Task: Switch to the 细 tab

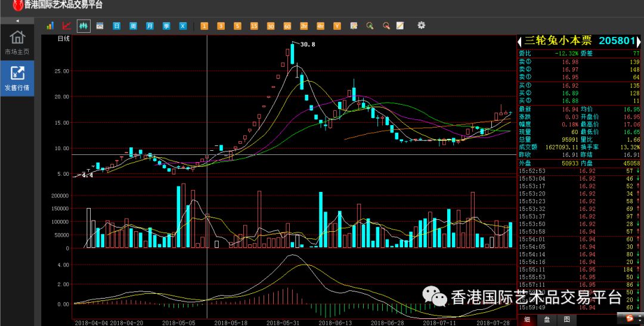Action: [527, 320]
